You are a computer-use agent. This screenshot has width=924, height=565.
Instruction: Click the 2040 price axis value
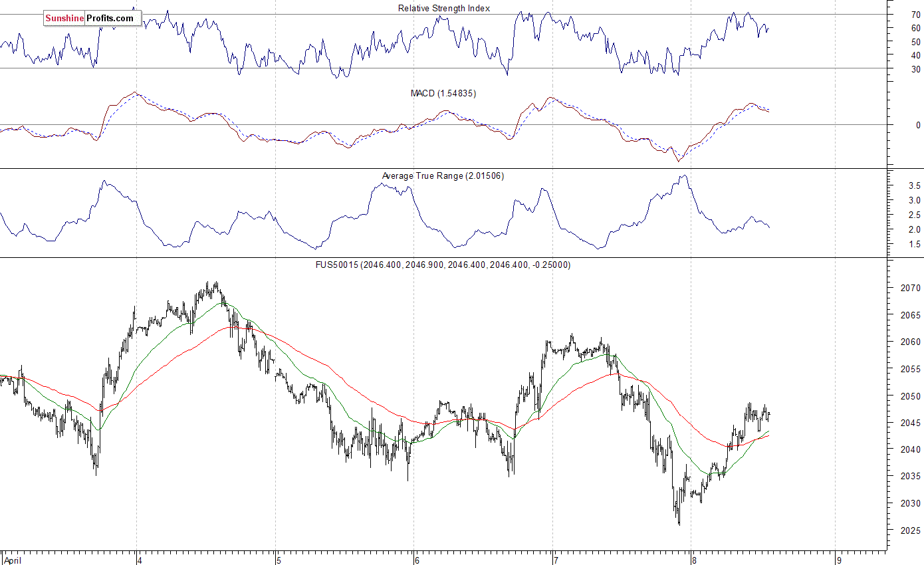[911, 450]
